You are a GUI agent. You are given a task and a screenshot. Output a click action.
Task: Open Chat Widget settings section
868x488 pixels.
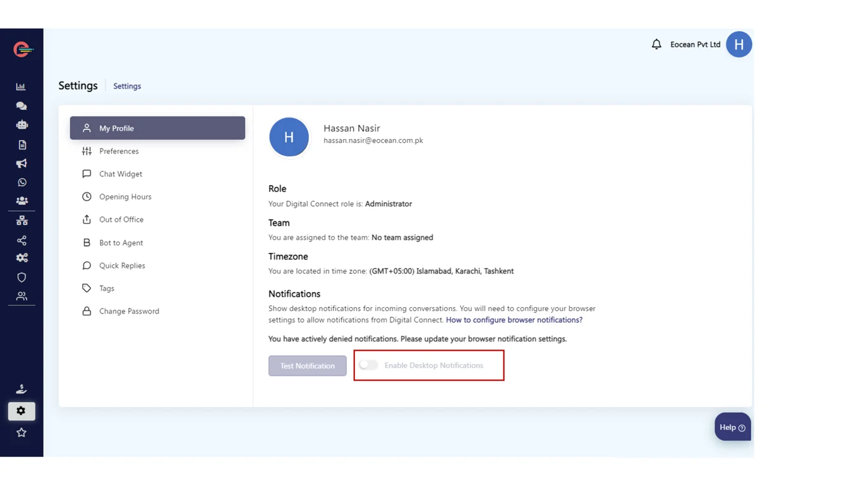point(120,174)
